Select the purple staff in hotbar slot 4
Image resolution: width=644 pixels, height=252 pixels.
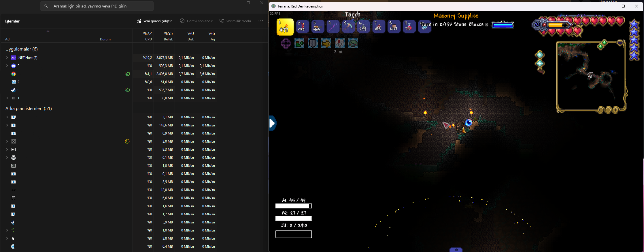[x=333, y=27]
